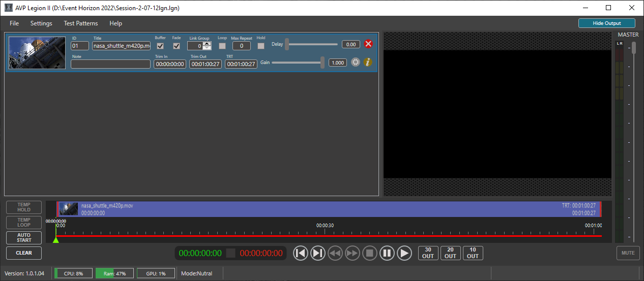Image resolution: width=644 pixels, height=281 pixels.
Task: Jump to 30 OUT cue point
Action: point(428,253)
